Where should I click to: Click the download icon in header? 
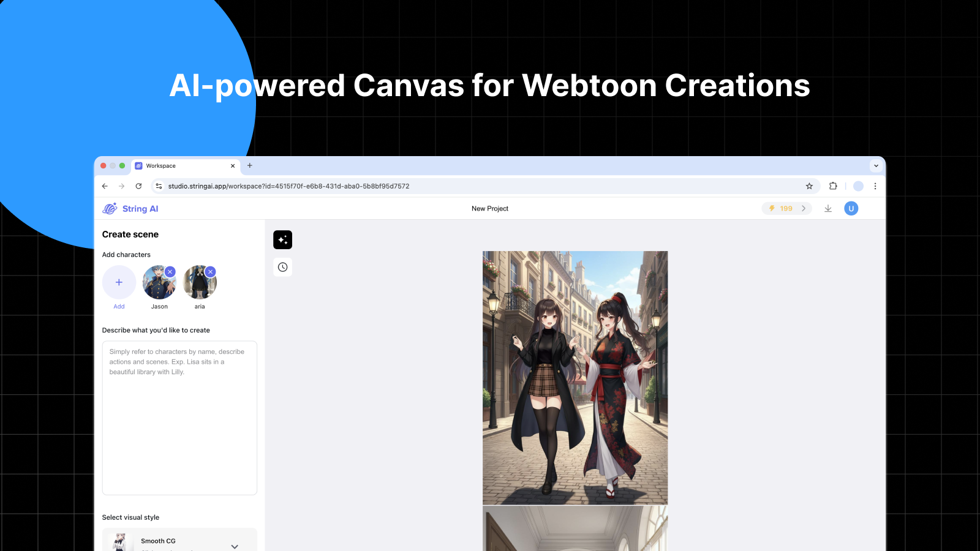tap(828, 209)
